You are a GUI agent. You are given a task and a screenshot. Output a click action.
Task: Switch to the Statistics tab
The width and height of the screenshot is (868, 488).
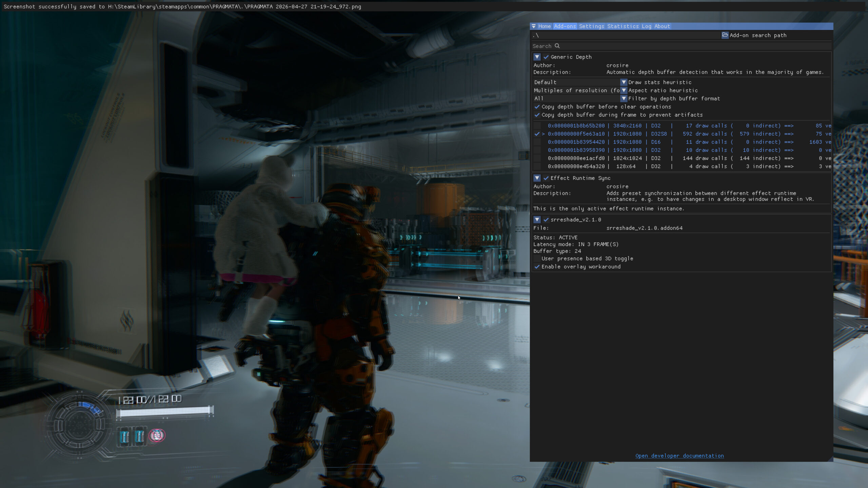[623, 26]
